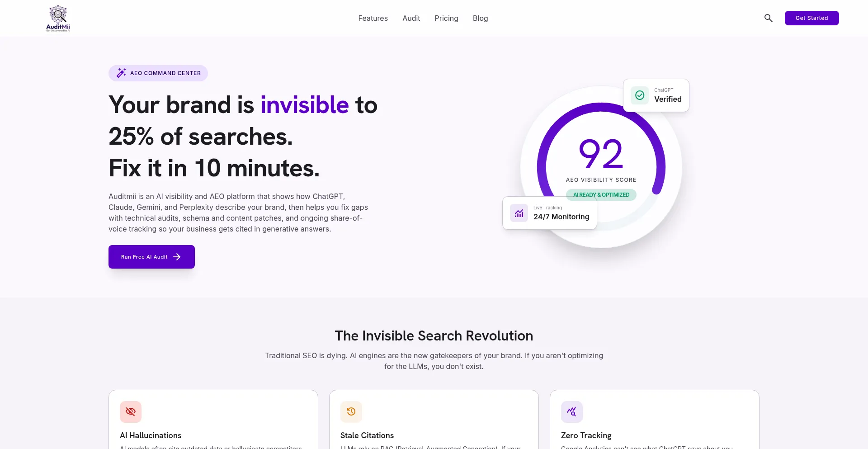Click the purple word invisible in headline

tap(305, 105)
